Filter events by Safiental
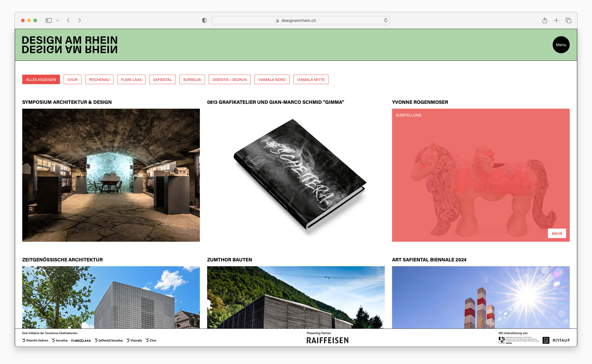 [x=162, y=79]
